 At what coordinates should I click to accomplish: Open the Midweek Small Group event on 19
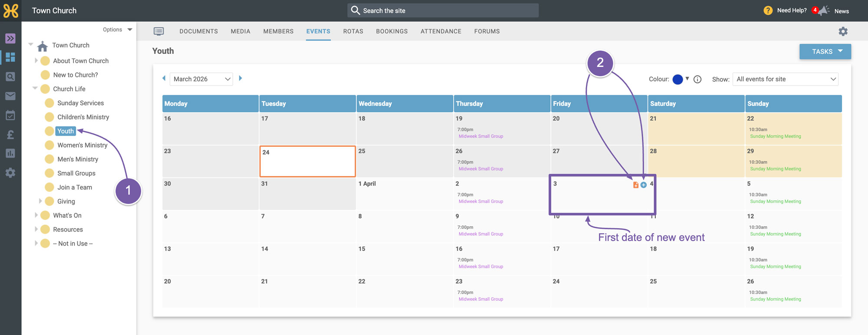click(481, 136)
